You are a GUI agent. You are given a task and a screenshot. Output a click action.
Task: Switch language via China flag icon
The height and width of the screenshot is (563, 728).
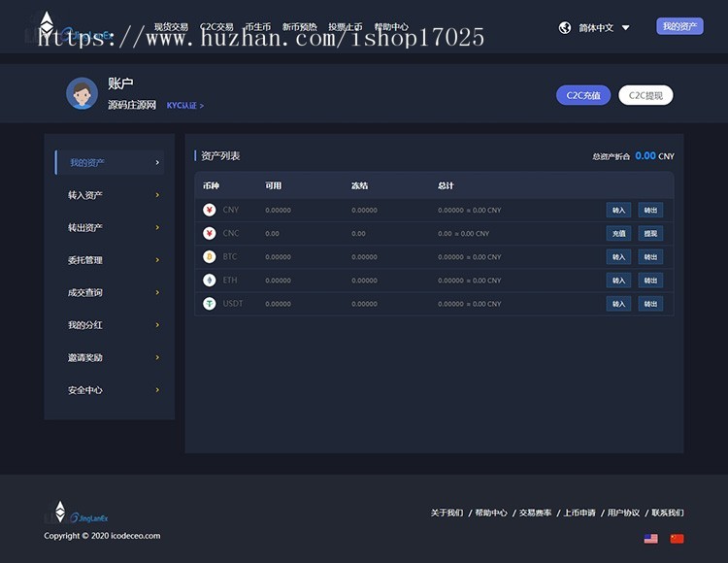point(677,539)
